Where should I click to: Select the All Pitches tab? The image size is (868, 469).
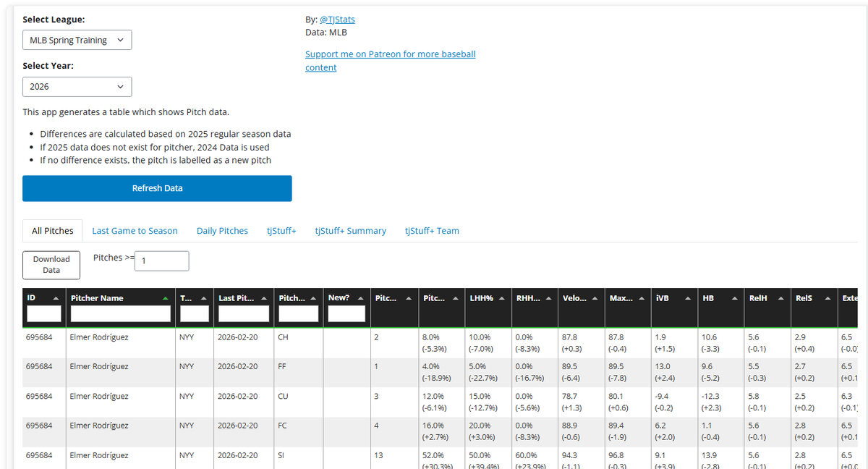click(53, 231)
